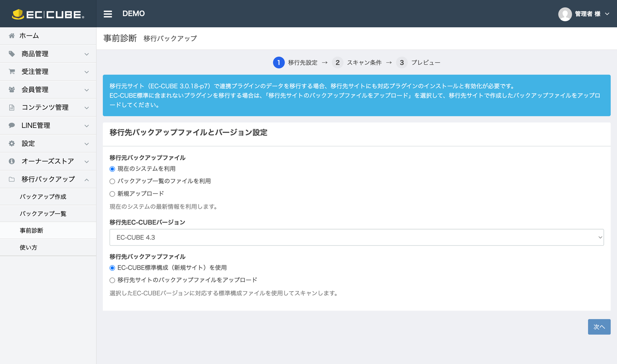Open バックアップ作成 submenu item
The image size is (617, 364).
pos(48,196)
